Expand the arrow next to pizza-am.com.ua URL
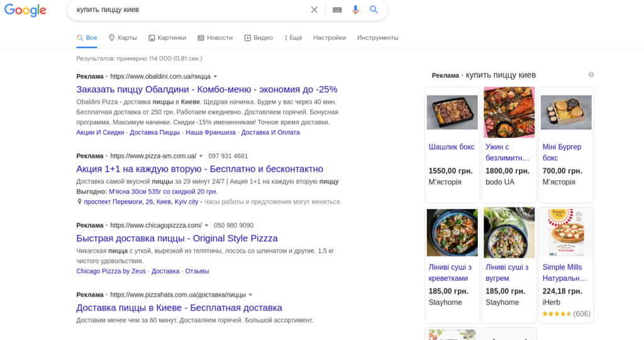This screenshot has width=644, height=340. tap(201, 156)
